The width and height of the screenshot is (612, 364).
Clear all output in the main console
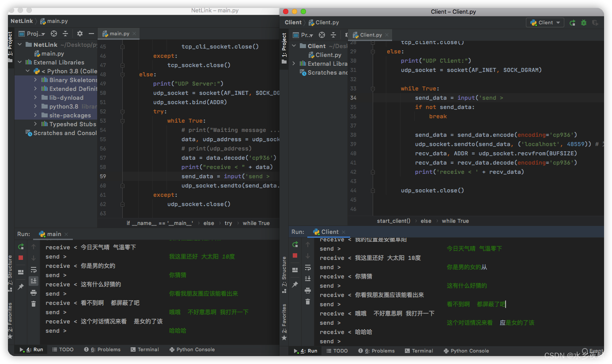(34, 304)
